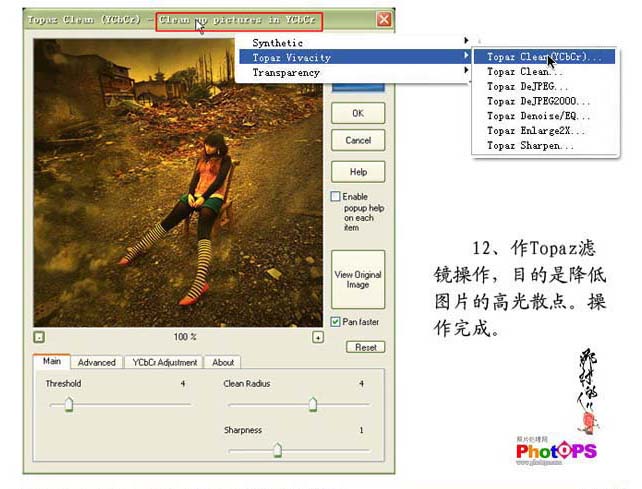Open the Synthetic menu entry

(355, 43)
